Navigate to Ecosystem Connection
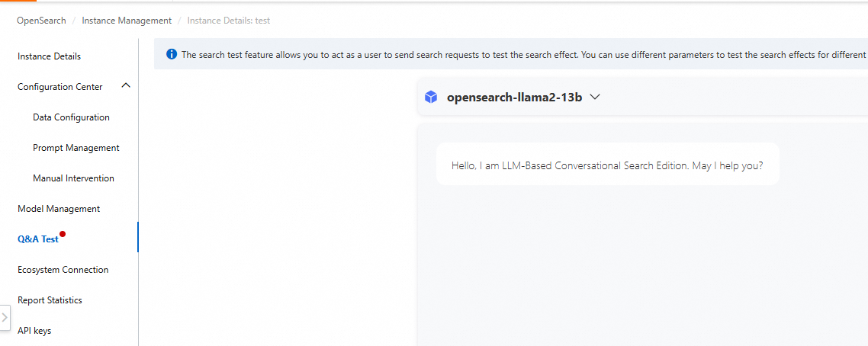 coord(63,270)
